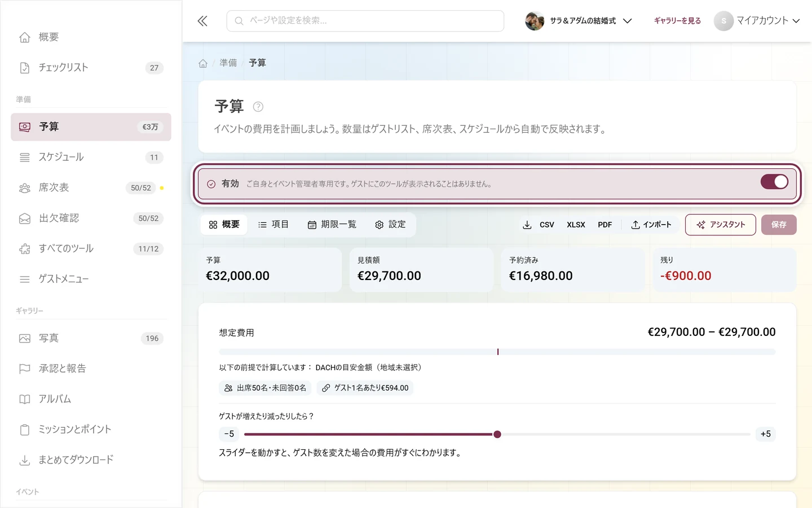
Task: Click the 残り -€900.00 summary card
Action: tap(725, 270)
